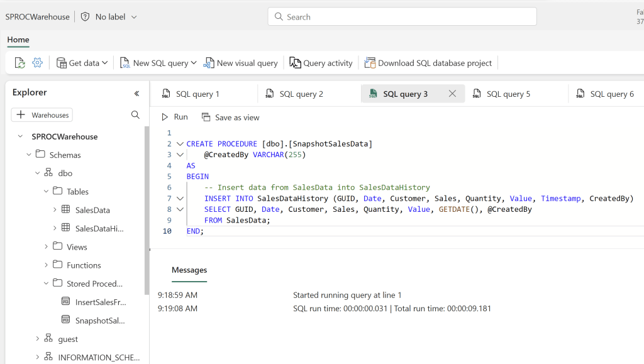Close the SQL query 3 tab
This screenshot has width=644, height=364.
pos(452,94)
